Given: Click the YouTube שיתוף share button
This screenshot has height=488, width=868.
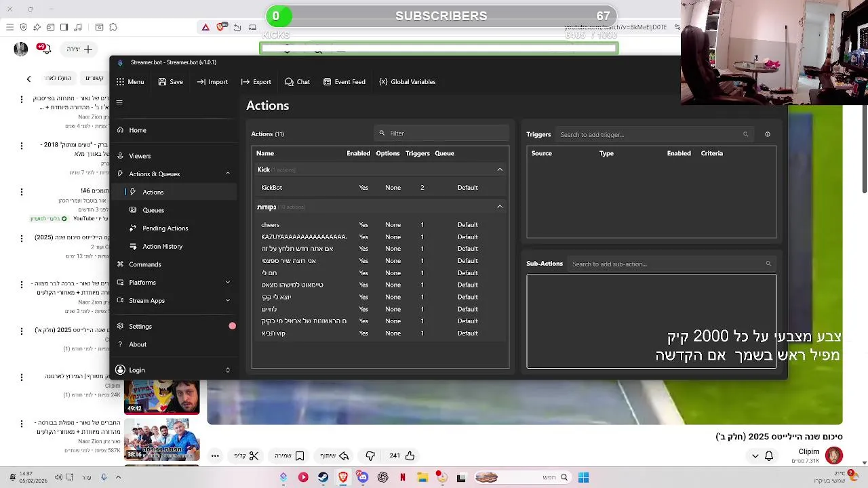Looking at the screenshot, I should point(334,456).
